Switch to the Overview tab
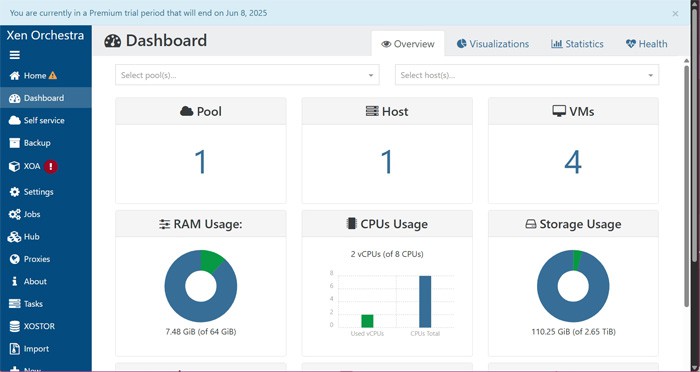 click(x=408, y=44)
